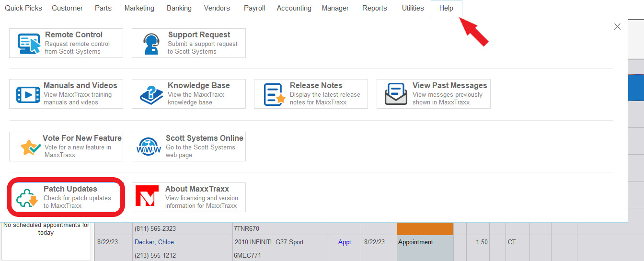Viewport: 644px width, 261px height.
Task: Click the 1.50 hours cell
Action: (x=482, y=242)
